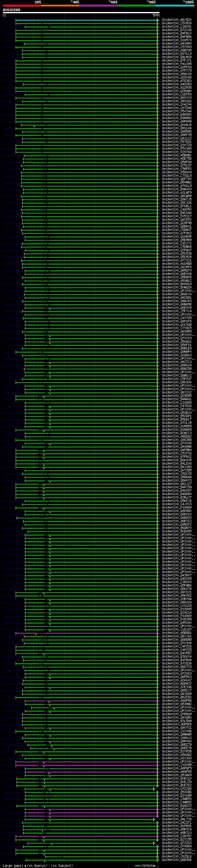Select label UniRef100_Q4PMB4
This screenshot has width=197, height=868.
coord(177,450)
